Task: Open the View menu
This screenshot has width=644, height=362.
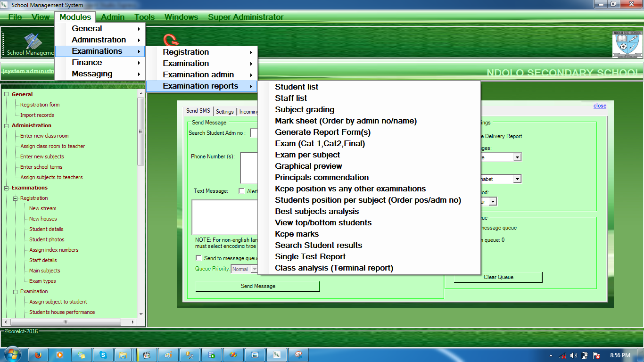Action: tap(41, 17)
